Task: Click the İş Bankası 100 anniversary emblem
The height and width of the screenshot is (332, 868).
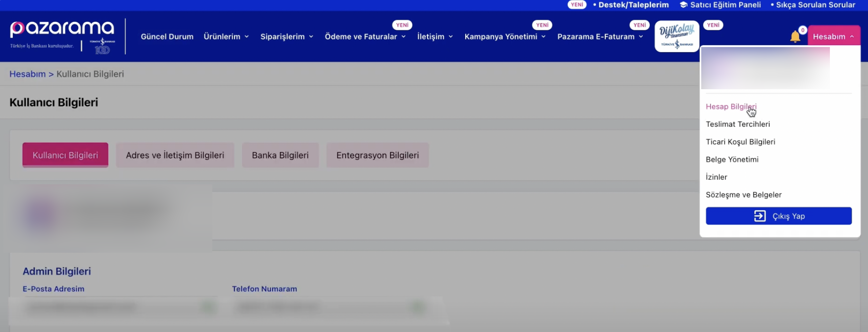Action: [102, 46]
